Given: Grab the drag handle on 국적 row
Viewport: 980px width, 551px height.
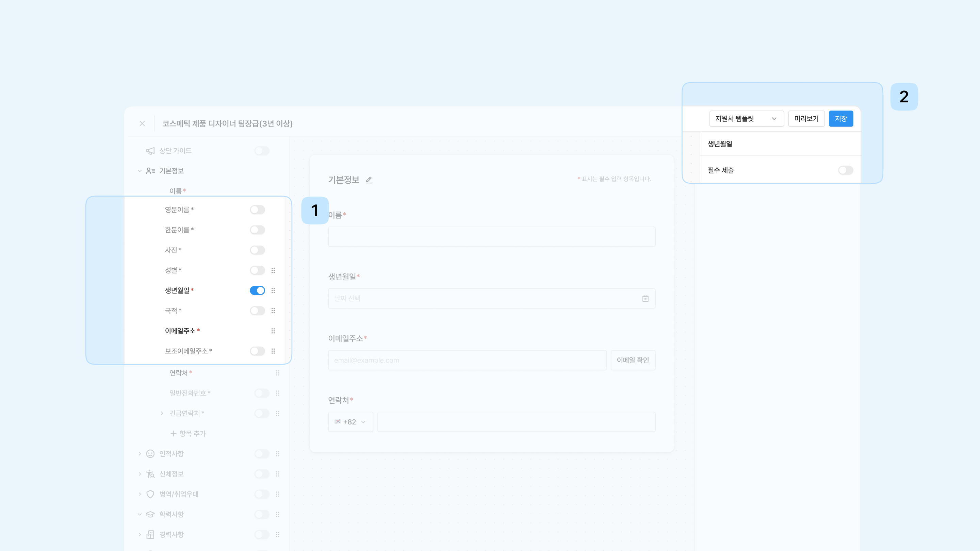Looking at the screenshot, I should tap(273, 311).
